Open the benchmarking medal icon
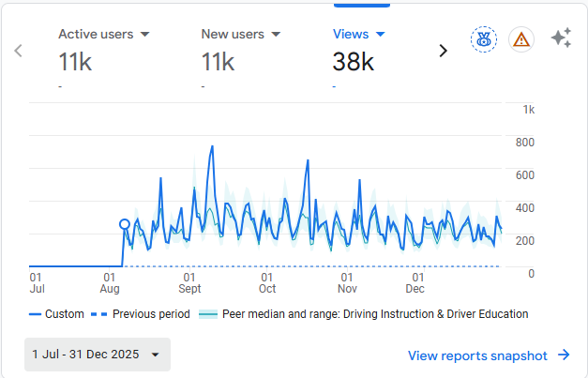Screen dimensions: 588x378 tap(484, 39)
